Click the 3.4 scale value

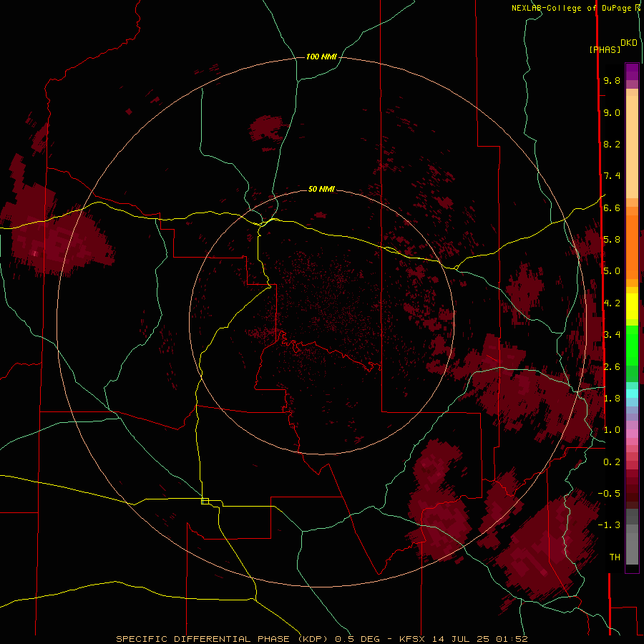point(612,335)
